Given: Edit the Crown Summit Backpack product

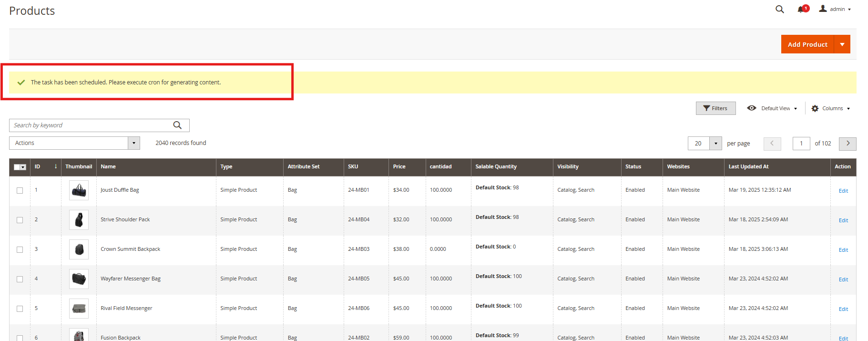Looking at the screenshot, I should pos(843,250).
